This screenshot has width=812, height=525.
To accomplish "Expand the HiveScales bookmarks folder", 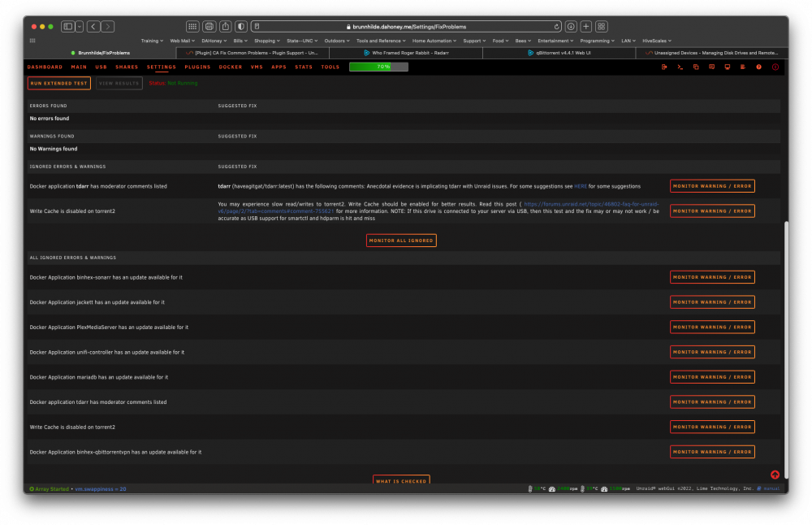I will [657, 41].
